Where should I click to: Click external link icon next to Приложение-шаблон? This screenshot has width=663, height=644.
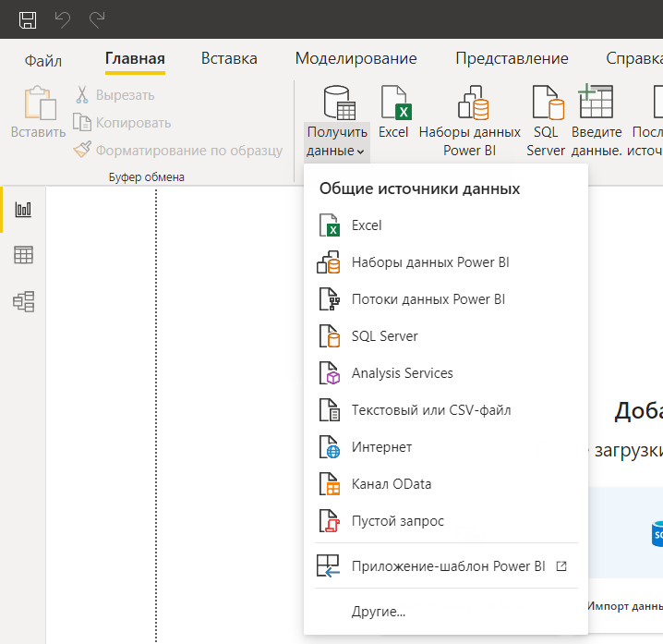tap(561, 566)
